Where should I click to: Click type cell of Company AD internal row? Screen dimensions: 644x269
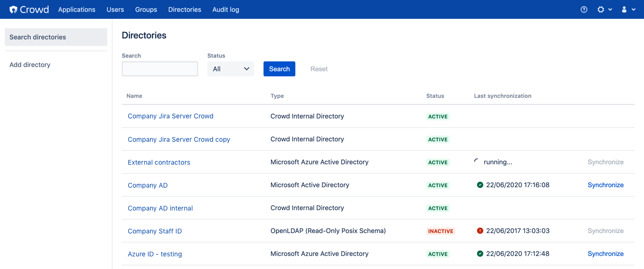click(307, 208)
